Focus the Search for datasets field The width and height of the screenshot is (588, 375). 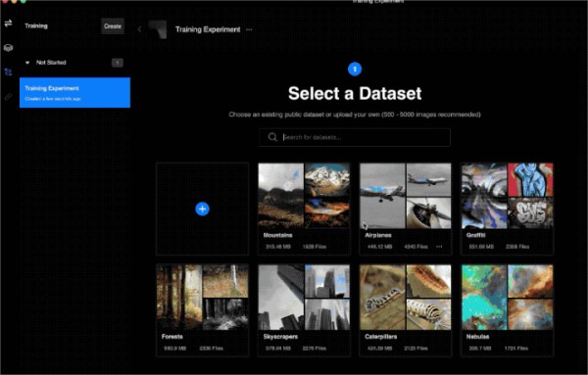pyautogui.click(x=355, y=137)
